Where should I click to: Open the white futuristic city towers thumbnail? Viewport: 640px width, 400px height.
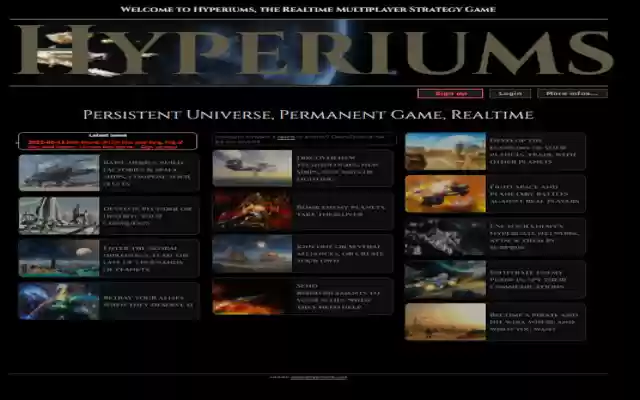tap(59, 216)
